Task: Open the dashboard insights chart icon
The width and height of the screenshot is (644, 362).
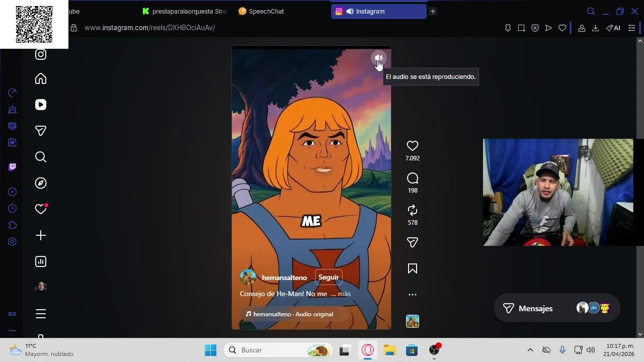Action: (x=41, y=261)
